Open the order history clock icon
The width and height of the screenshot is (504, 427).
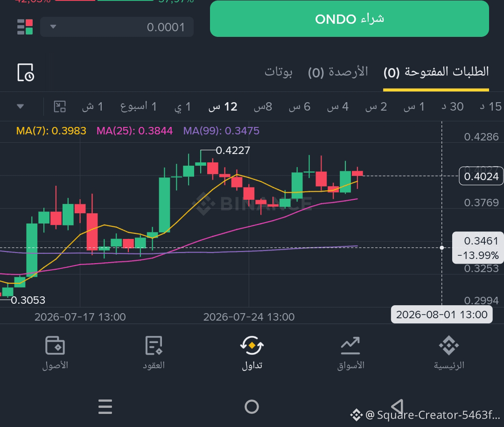click(26, 72)
